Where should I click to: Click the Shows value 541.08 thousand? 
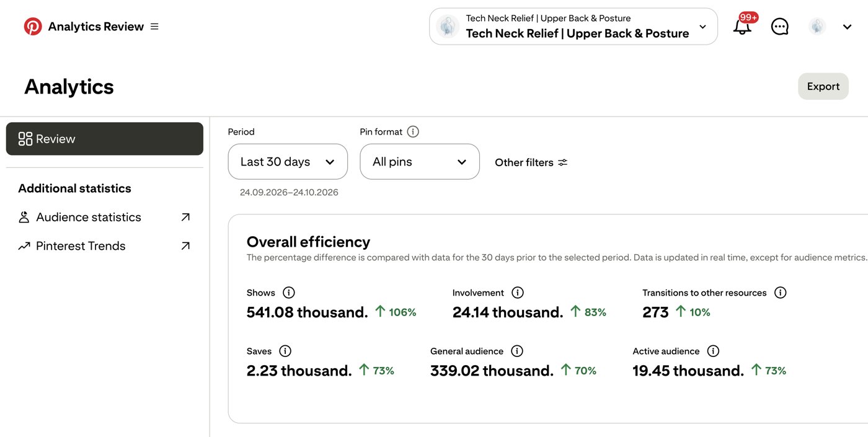tap(308, 312)
